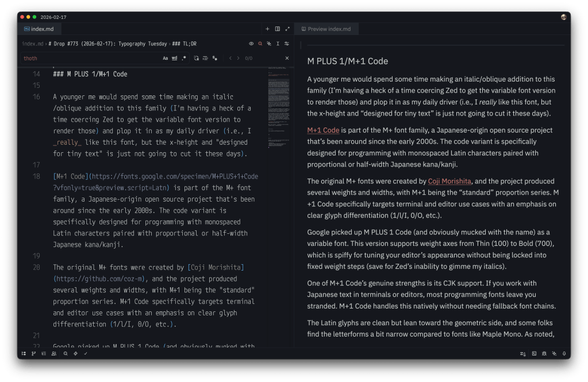
Task: Split the editor pane
Action: [278, 29]
